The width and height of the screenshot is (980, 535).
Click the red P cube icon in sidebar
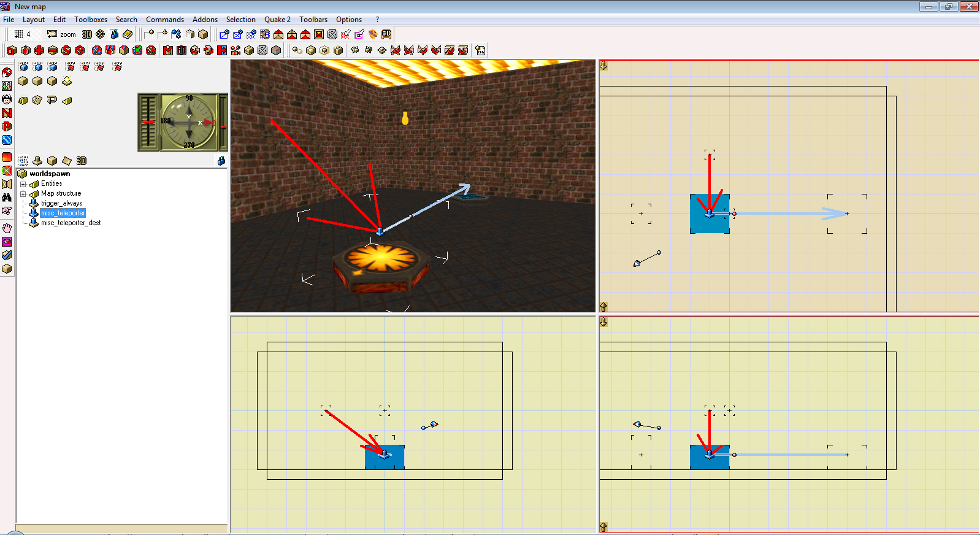coord(7,126)
